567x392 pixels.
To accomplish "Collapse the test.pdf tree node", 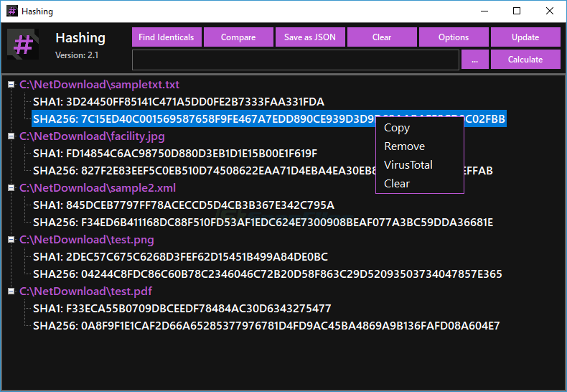I will click(11, 291).
